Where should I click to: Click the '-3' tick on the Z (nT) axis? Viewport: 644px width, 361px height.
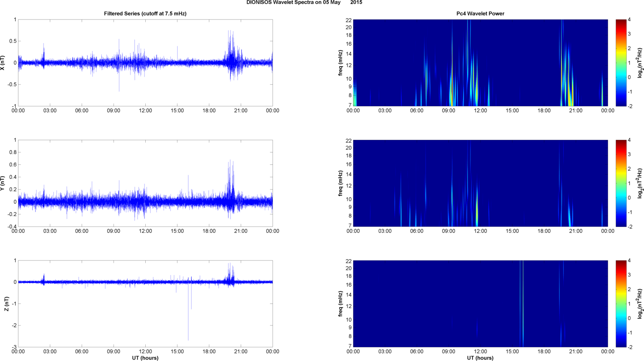(x=14, y=347)
